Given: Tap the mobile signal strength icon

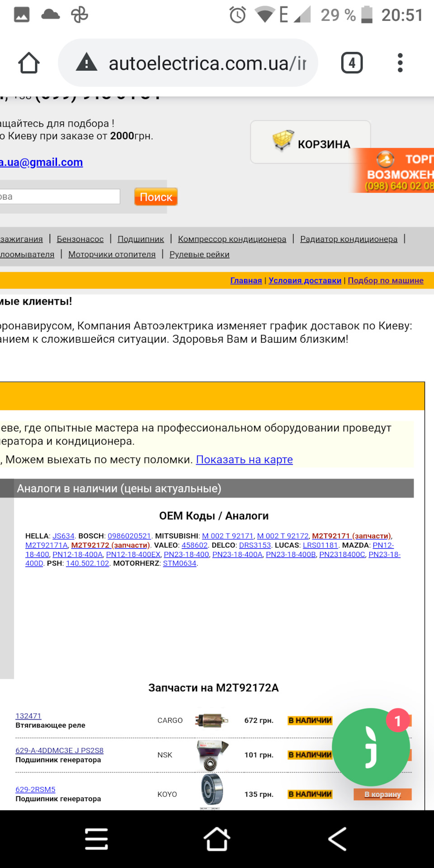Looking at the screenshot, I should tap(302, 15).
